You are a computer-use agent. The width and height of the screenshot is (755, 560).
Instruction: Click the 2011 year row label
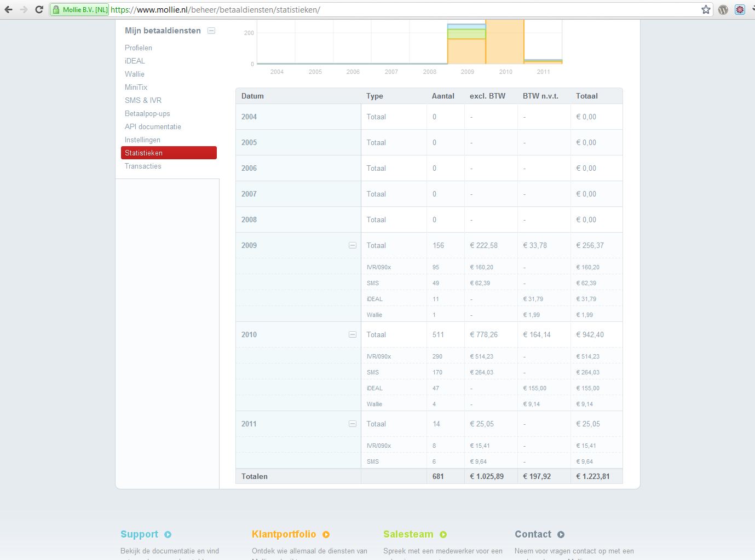pyautogui.click(x=249, y=424)
